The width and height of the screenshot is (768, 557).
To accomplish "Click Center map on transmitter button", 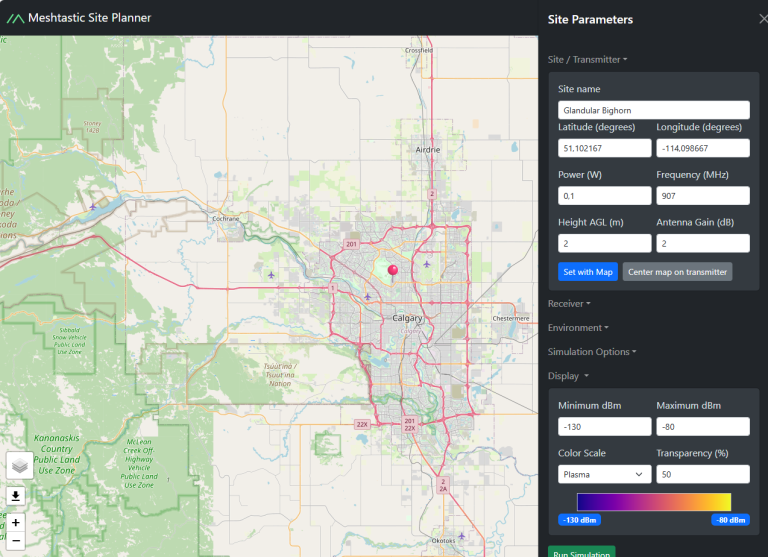I will pos(677,272).
